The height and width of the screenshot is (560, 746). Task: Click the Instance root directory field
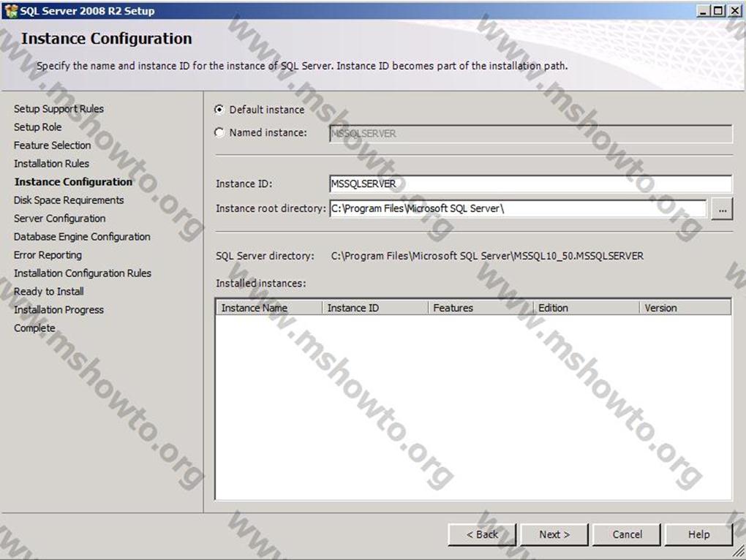click(x=518, y=208)
